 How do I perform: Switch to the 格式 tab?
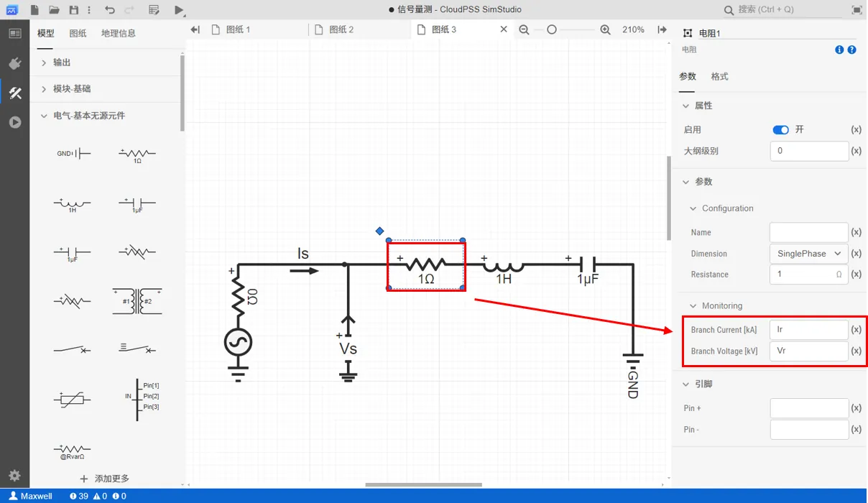click(719, 77)
